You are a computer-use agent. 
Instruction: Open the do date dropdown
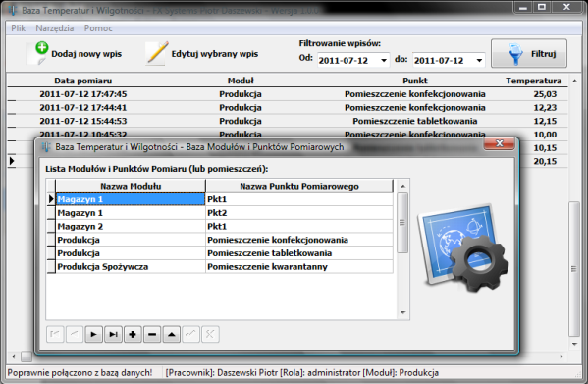[x=479, y=60]
